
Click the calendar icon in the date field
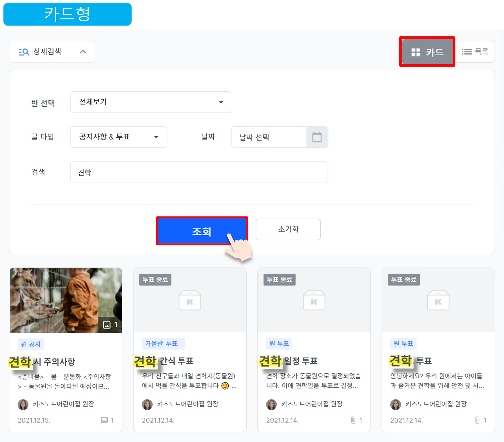pos(317,137)
